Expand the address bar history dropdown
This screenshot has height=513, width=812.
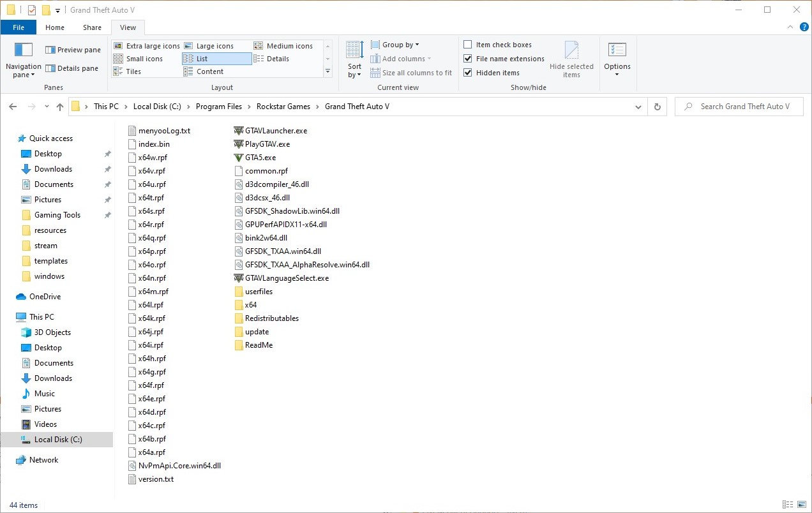tap(639, 107)
